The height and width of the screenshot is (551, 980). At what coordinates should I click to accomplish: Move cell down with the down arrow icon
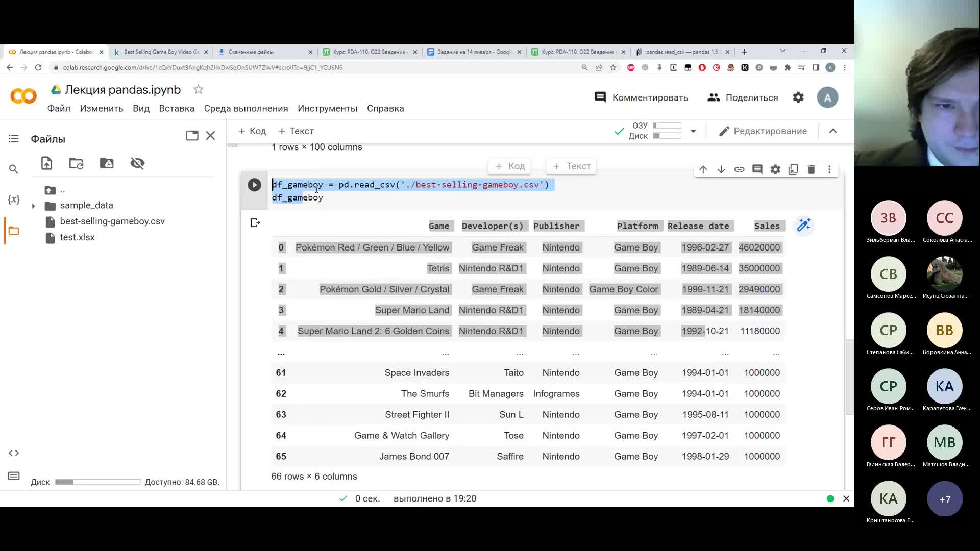721,169
